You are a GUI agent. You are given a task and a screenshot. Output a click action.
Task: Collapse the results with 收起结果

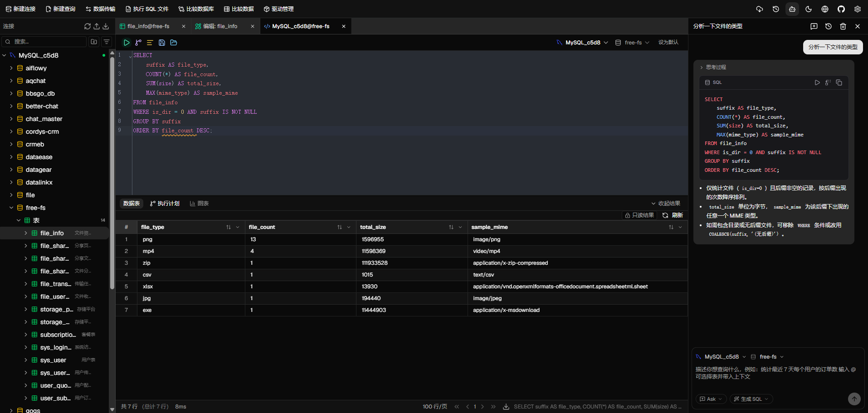[x=666, y=204]
